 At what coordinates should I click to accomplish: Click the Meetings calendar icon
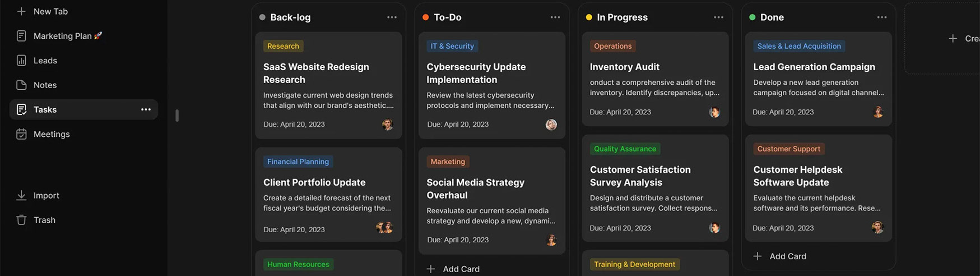[21, 134]
